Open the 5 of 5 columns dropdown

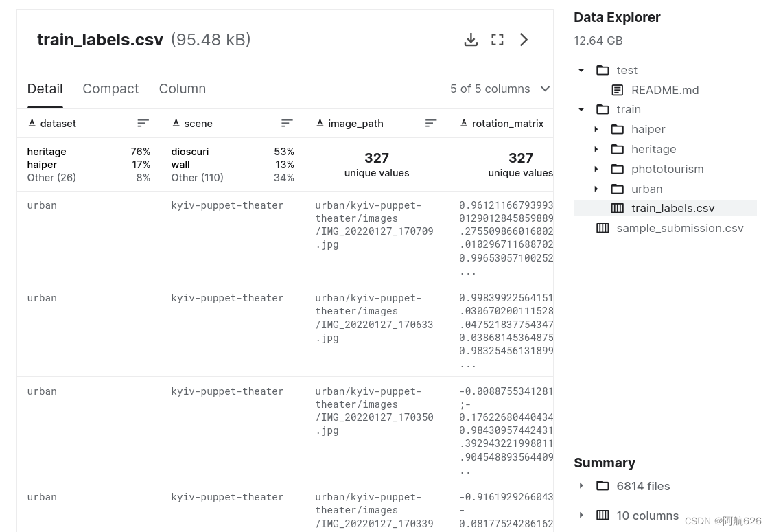pyautogui.click(x=500, y=89)
